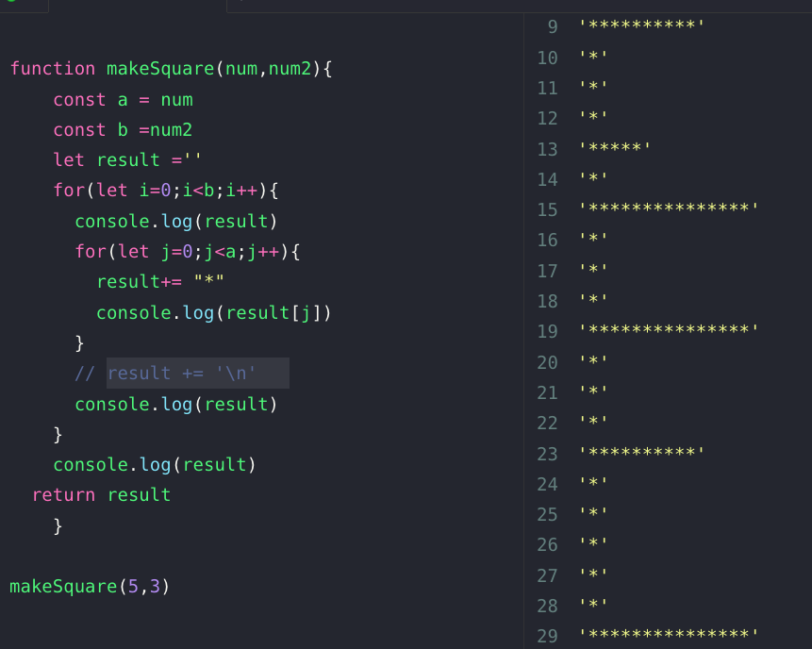The image size is (812, 649).
Task: Click the 'let result' declaration line
Action: point(127,160)
